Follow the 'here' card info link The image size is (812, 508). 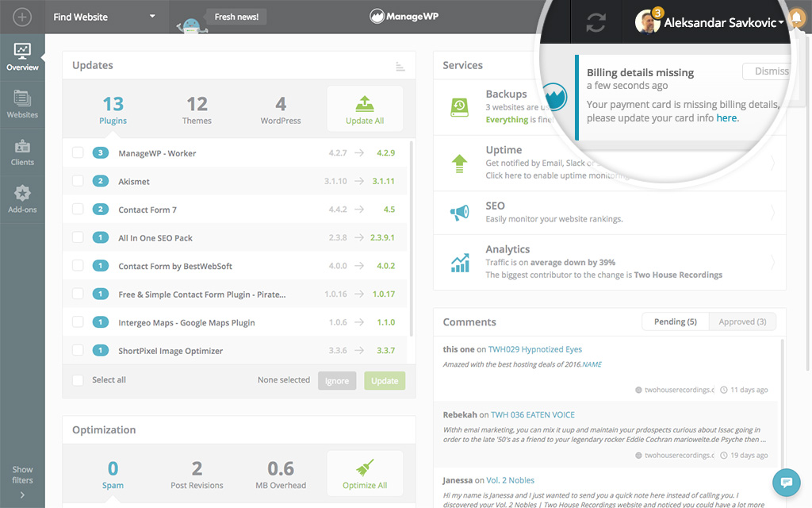[x=726, y=117]
